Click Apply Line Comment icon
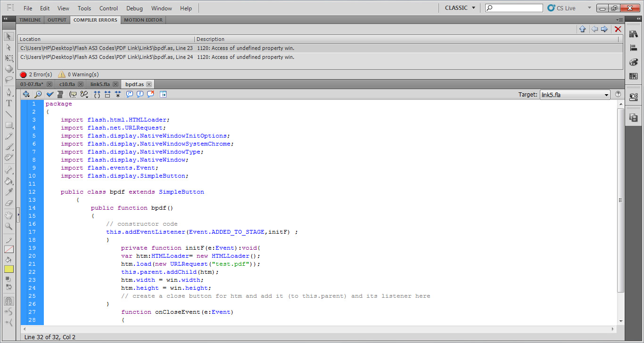Image resolution: width=644 pixels, height=343 pixels. pos(140,94)
